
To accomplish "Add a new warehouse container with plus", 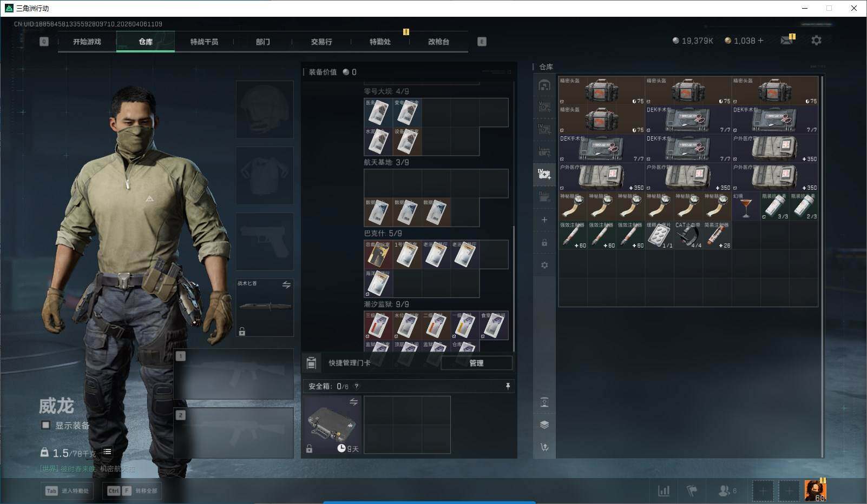I will tap(544, 220).
